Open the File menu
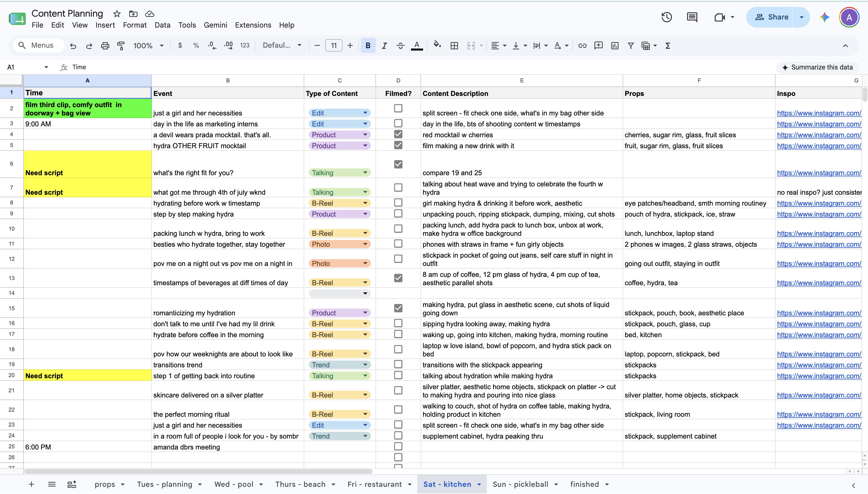This screenshot has height=494, width=868. pyautogui.click(x=37, y=25)
